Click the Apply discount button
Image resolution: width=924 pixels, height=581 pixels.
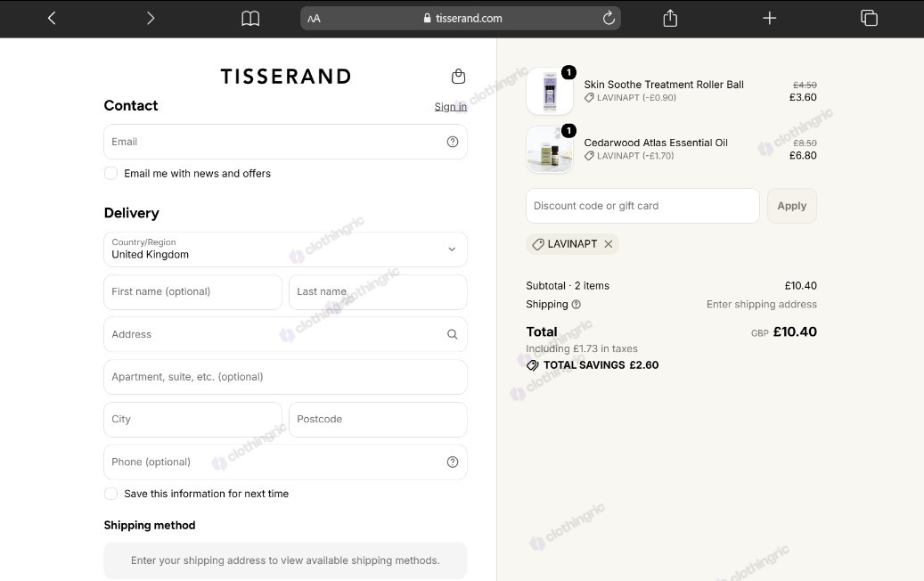pos(791,206)
